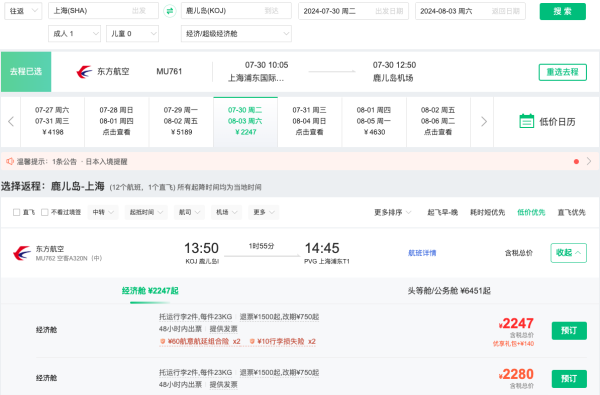Open the 起抵时间 time filter
The width and height of the screenshot is (600, 395).
click(x=146, y=212)
